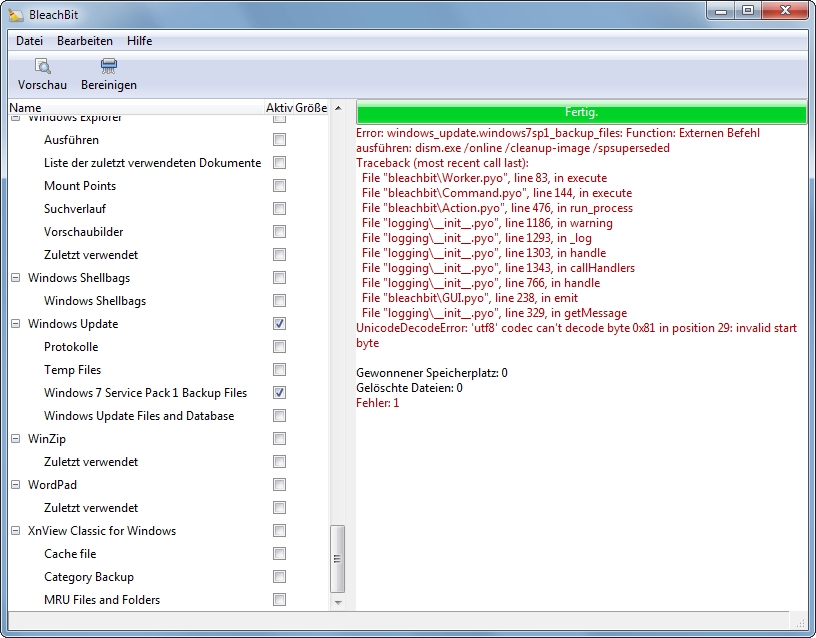The width and height of the screenshot is (816, 638).
Task: Click the 'Gewonnener Speicherplatz: 0' text
Action: click(432, 373)
